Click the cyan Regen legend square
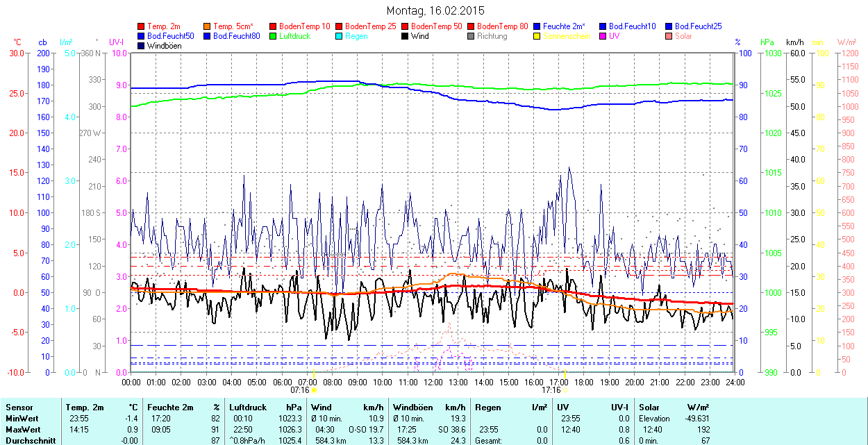Screen dimensions: 868x445 tap(340, 36)
